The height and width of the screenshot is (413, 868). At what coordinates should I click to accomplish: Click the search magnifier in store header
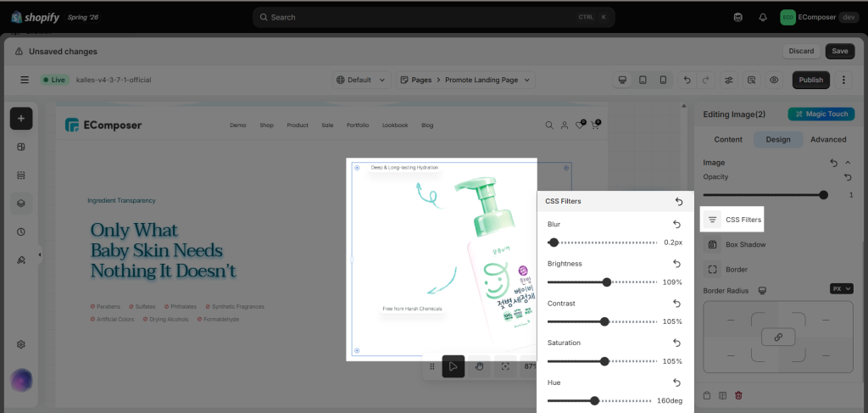[x=549, y=126]
